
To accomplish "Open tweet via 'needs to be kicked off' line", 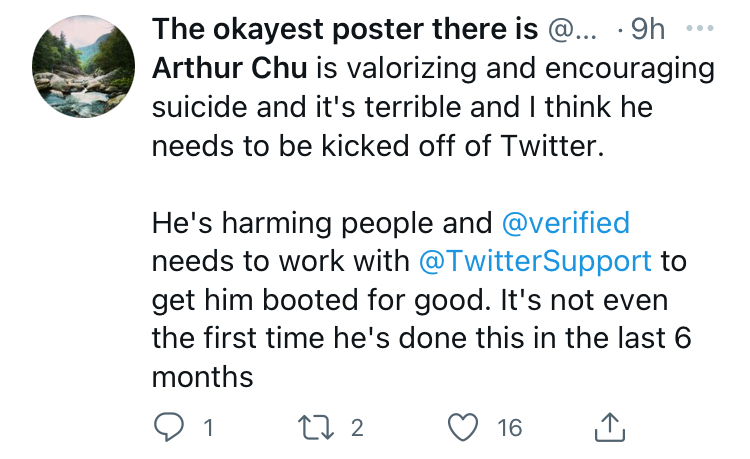I will tap(378, 145).
